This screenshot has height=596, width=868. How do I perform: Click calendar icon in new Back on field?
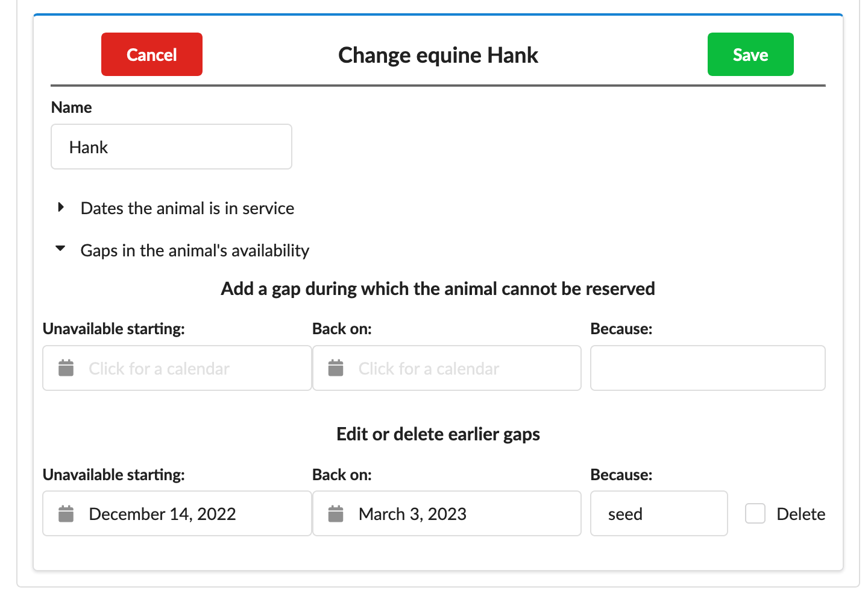[336, 367]
